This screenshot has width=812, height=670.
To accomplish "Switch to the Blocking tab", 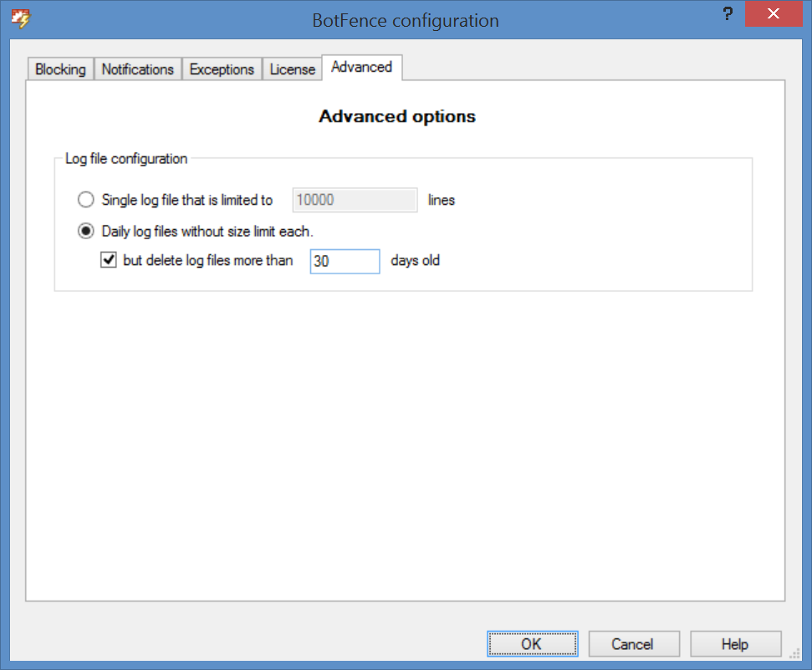I will [x=60, y=69].
